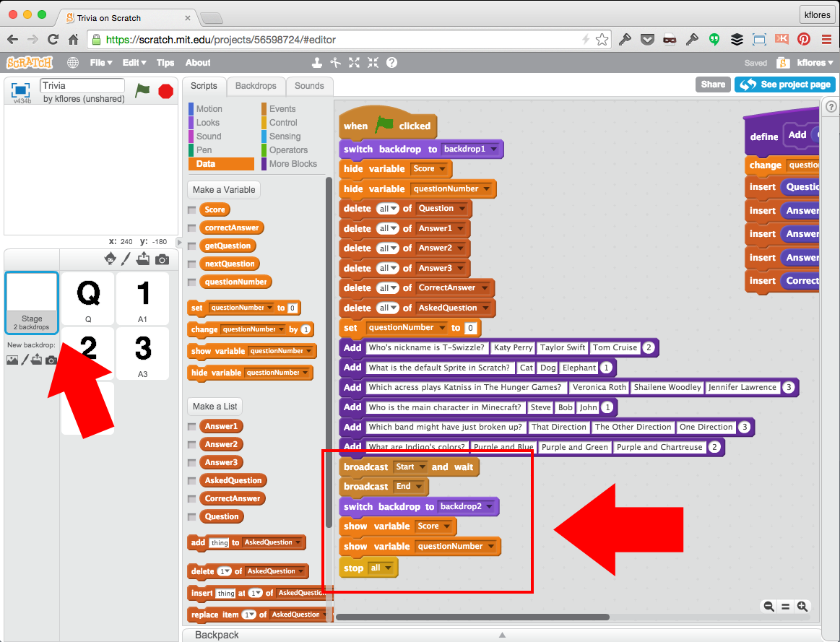Go to browser home page
This screenshot has height=642, width=840.
(x=74, y=39)
